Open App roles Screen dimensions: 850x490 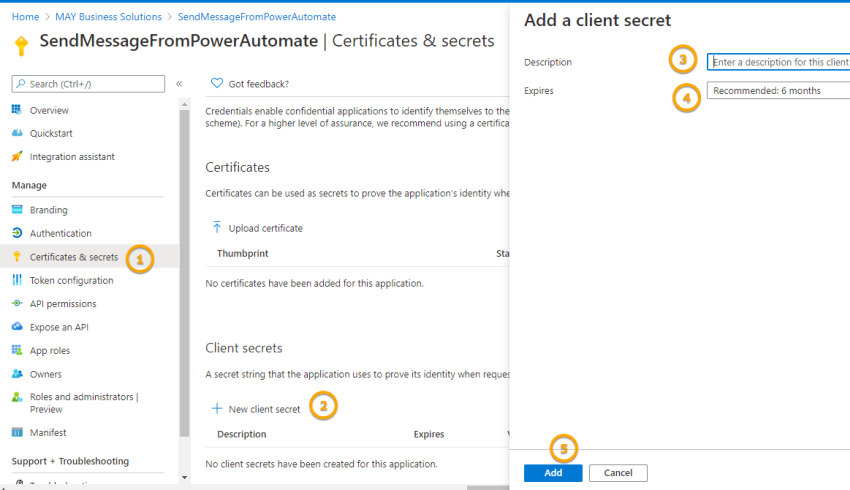[50, 350]
